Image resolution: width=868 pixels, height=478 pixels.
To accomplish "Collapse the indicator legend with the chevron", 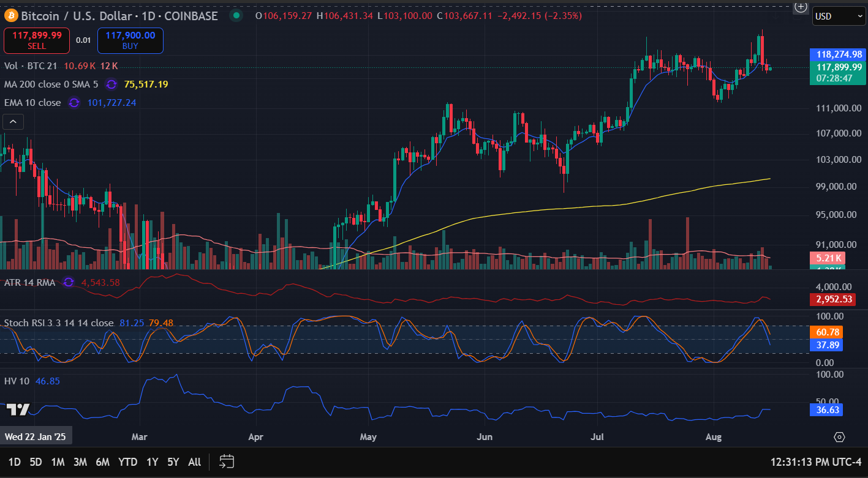I will (x=13, y=122).
